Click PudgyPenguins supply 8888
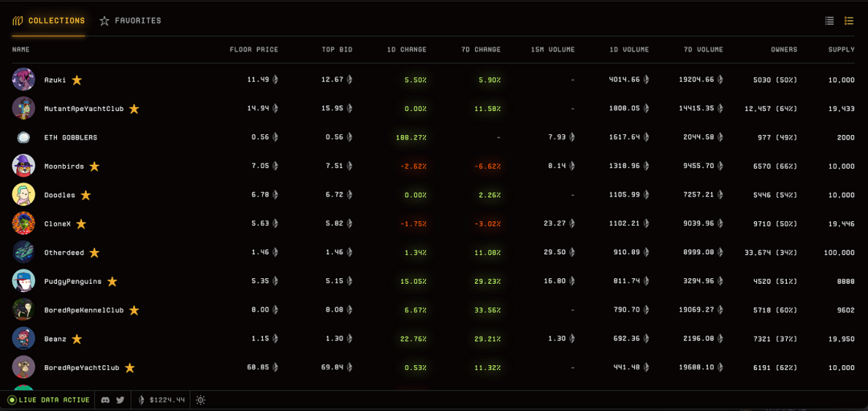Screen dimensions: 868x411 tap(845, 282)
